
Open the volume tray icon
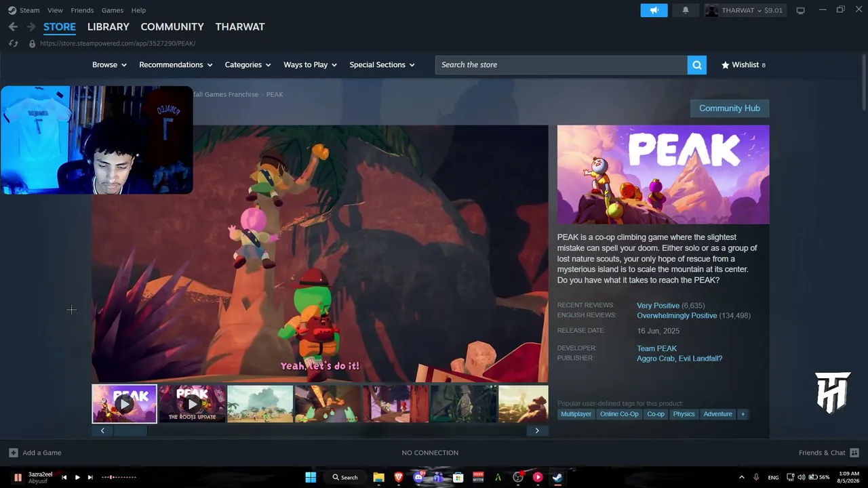(802, 477)
